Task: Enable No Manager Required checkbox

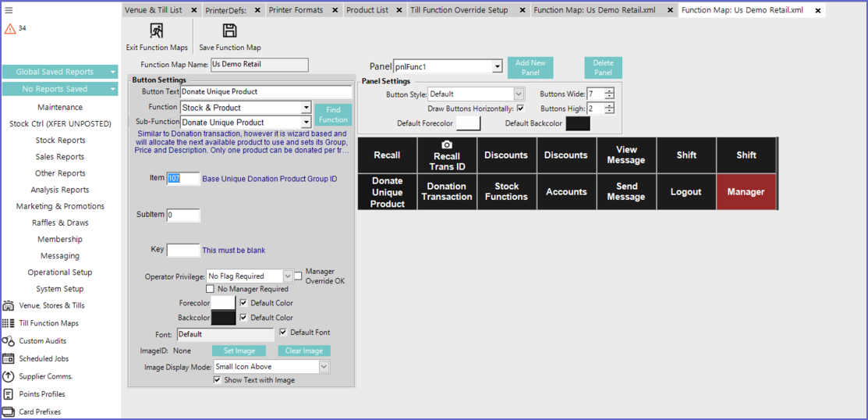Action: coord(210,289)
